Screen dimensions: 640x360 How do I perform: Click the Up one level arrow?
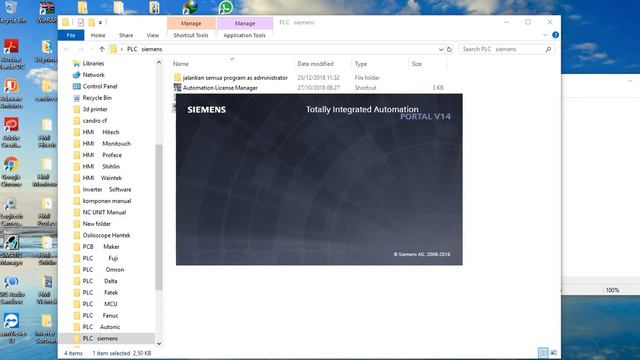pyautogui.click(x=102, y=49)
